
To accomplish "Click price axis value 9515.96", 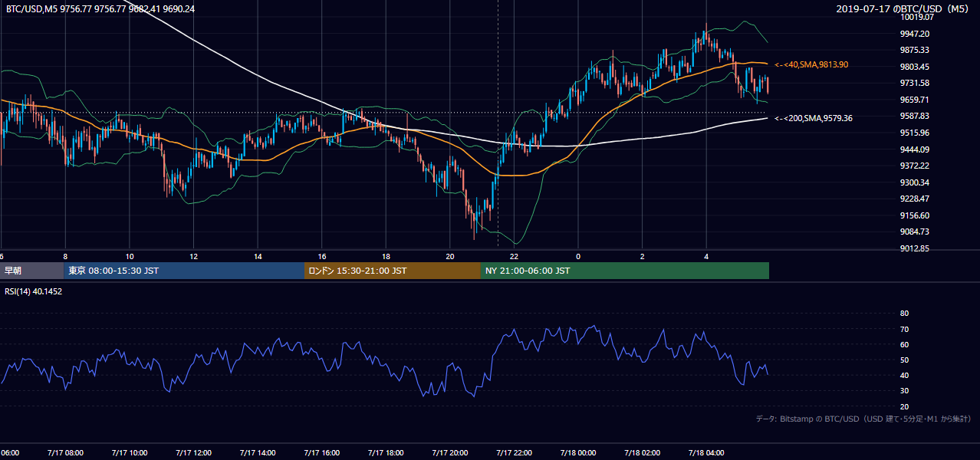I will click(915, 133).
